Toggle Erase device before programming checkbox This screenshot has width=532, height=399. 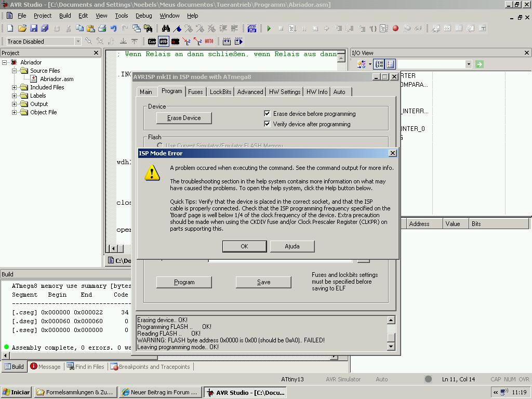coord(267,113)
